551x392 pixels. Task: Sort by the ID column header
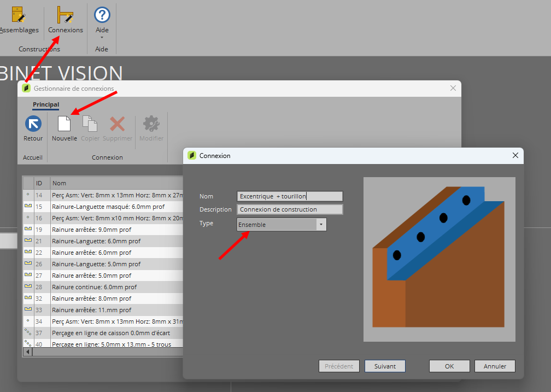(42, 183)
